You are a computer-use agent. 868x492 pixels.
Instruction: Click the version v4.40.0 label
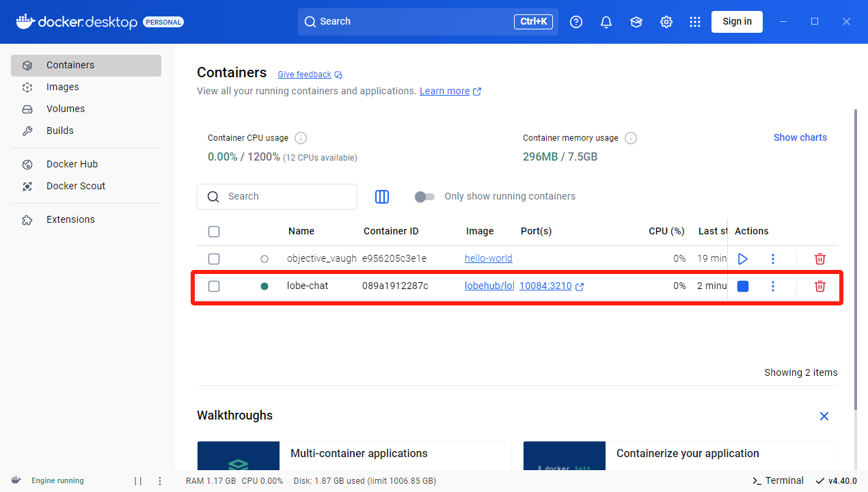[x=843, y=481]
